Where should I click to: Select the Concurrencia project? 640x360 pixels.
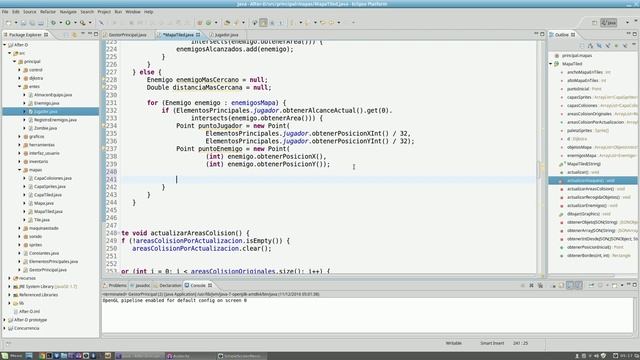(x=27, y=328)
